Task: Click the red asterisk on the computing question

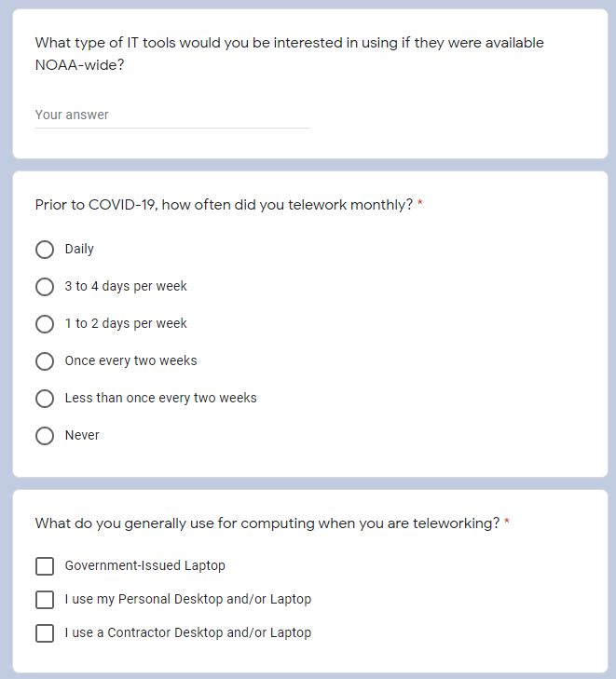Action: [x=507, y=523]
